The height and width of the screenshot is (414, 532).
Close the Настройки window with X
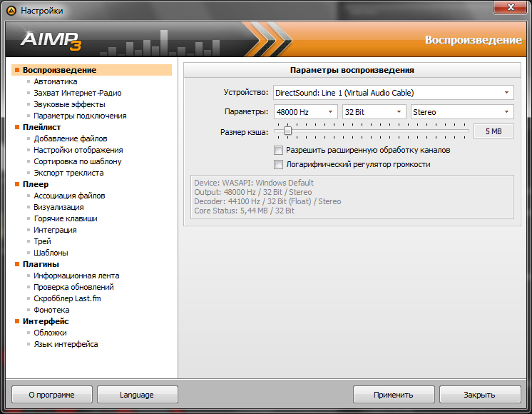[510, 7]
